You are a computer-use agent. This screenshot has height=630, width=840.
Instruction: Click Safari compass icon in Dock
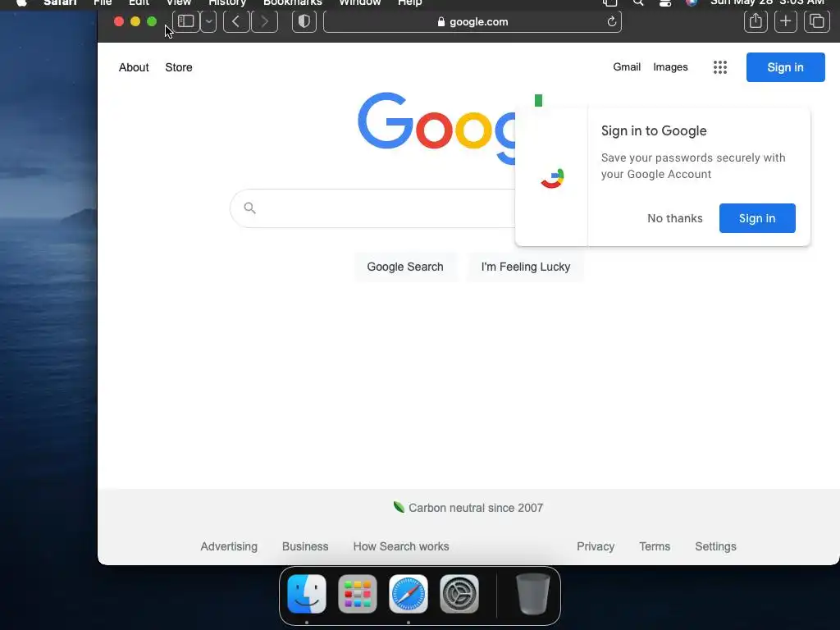[409, 594]
